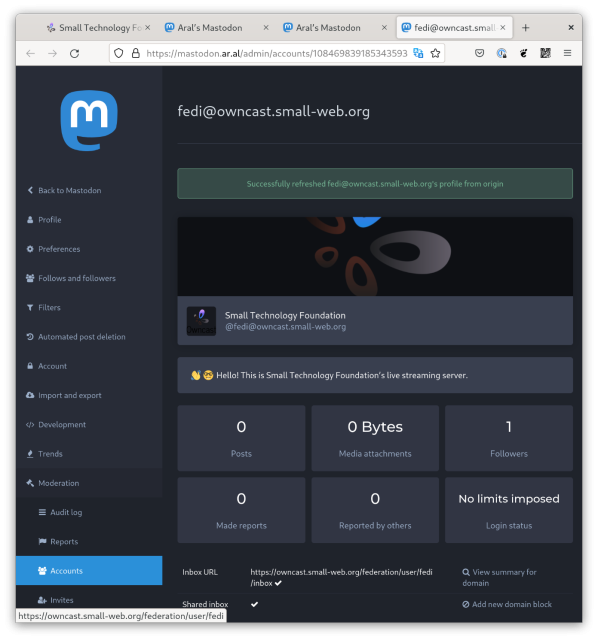Open the Pocket save icon

coord(480,53)
